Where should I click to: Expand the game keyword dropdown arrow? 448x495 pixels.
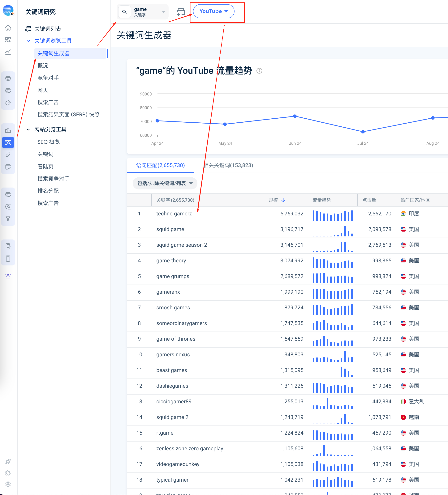tap(163, 12)
